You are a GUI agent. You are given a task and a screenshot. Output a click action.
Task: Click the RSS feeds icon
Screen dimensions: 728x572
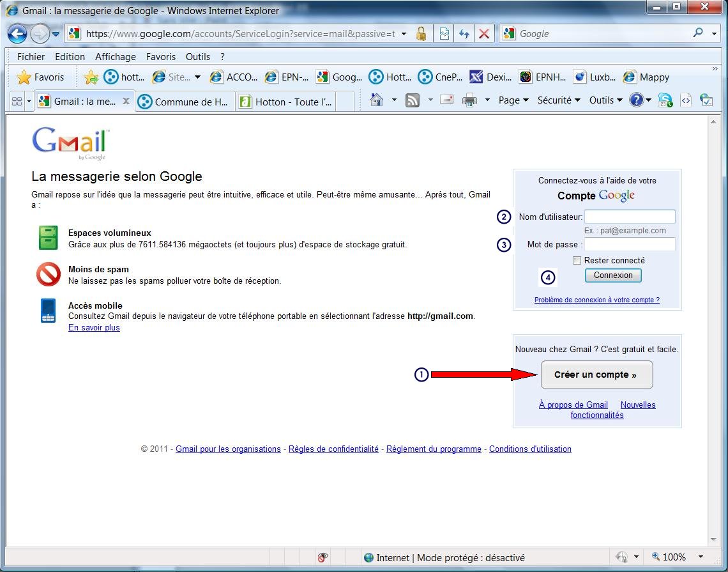[x=413, y=100]
